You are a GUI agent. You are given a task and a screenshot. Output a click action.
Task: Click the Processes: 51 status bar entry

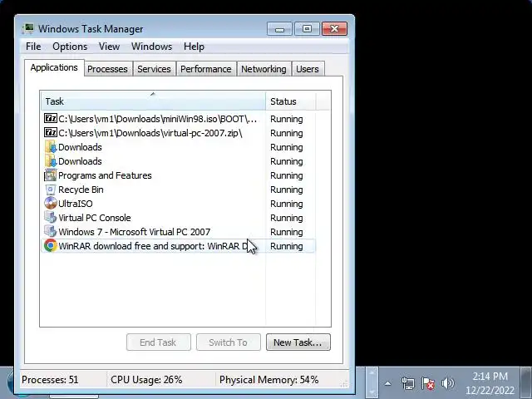pyautogui.click(x=50, y=380)
